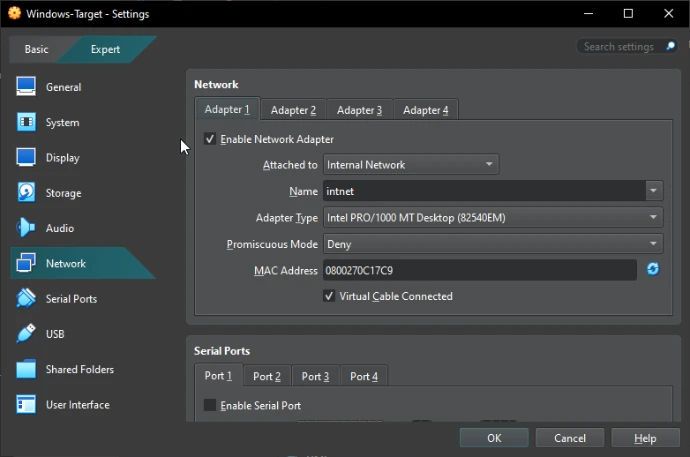Open the Promiscuous Mode dropdown
The height and width of the screenshot is (457, 690).
pyautogui.click(x=493, y=244)
